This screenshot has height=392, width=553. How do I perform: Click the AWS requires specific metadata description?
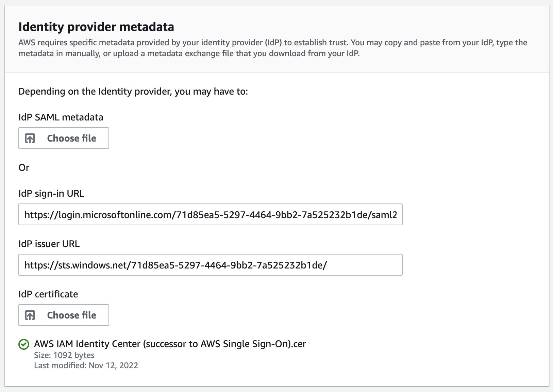tap(273, 48)
